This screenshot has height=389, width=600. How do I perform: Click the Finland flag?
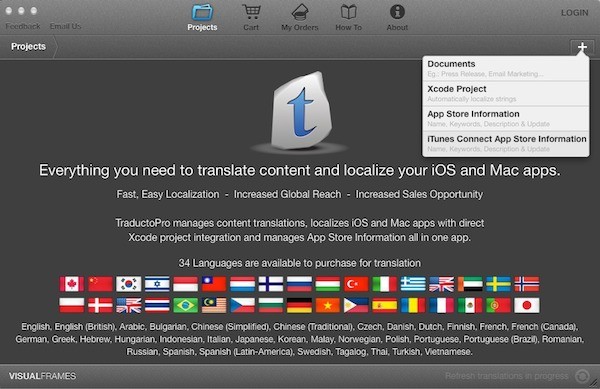point(271,284)
